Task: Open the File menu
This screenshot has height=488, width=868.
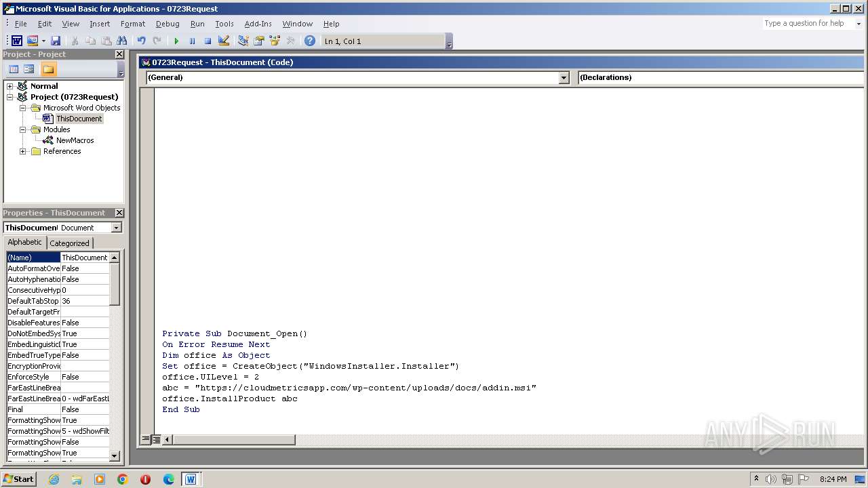Action: pos(21,24)
